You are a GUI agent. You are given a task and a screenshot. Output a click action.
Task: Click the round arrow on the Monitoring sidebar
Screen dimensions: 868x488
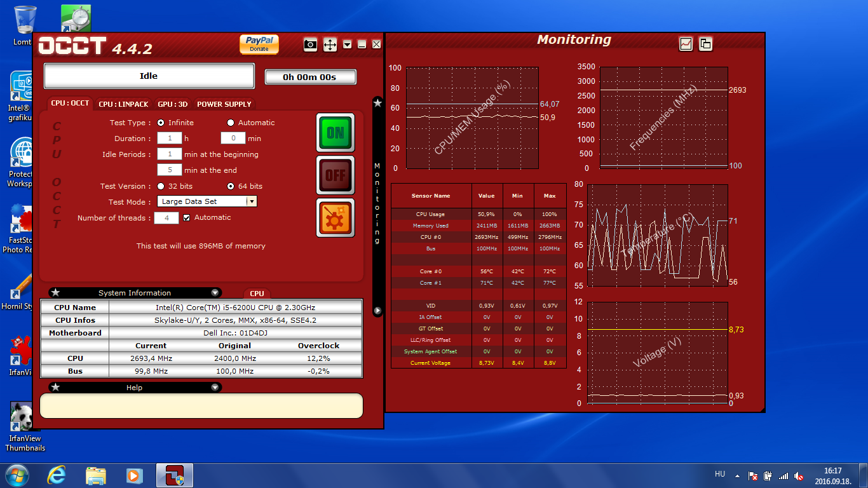(x=377, y=311)
